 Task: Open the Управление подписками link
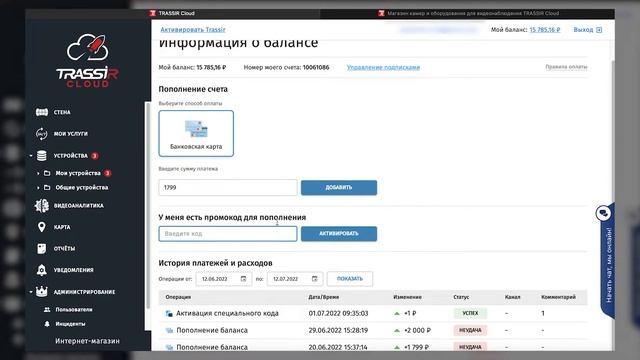pyautogui.click(x=383, y=67)
